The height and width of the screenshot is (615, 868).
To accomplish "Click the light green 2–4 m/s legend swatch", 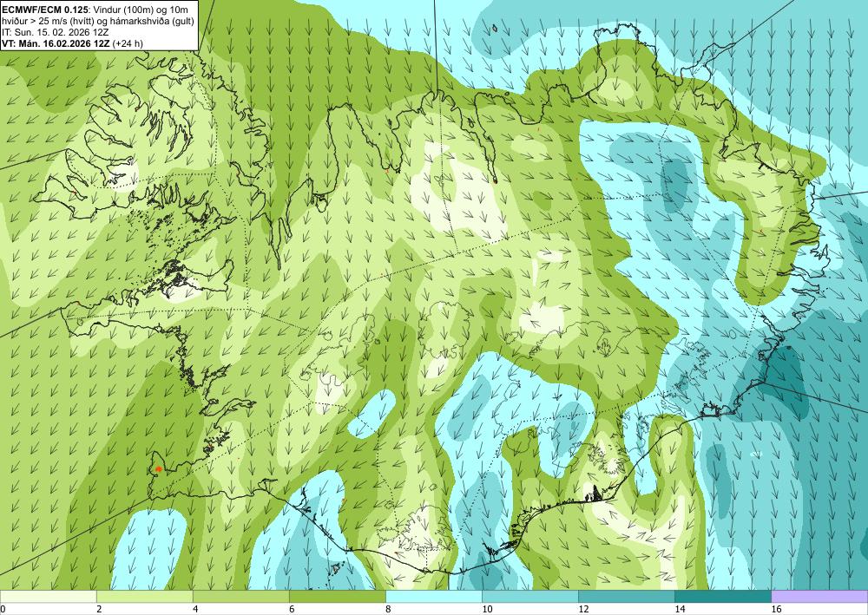I will [145, 596].
